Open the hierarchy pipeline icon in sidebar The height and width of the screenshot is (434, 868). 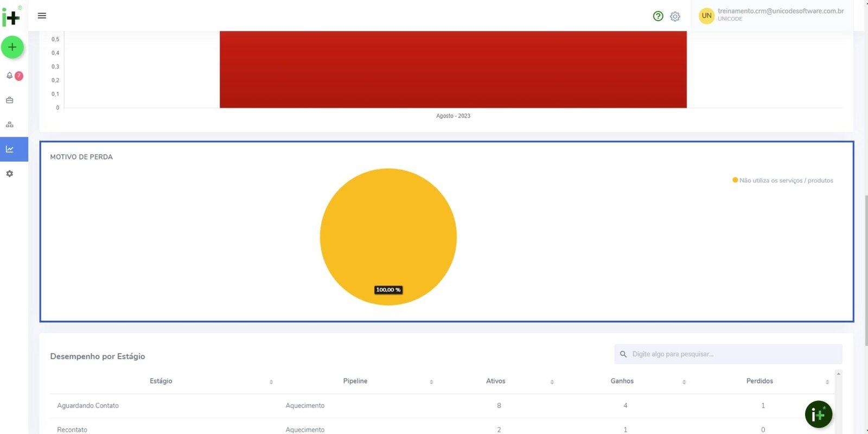coord(10,125)
